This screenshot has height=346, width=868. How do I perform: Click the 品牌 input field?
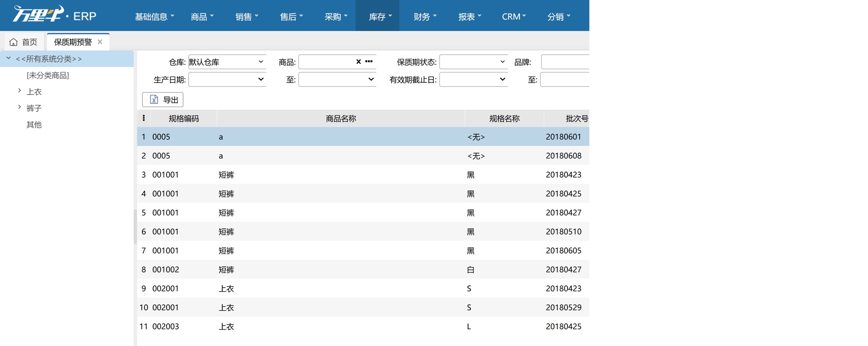click(x=565, y=62)
